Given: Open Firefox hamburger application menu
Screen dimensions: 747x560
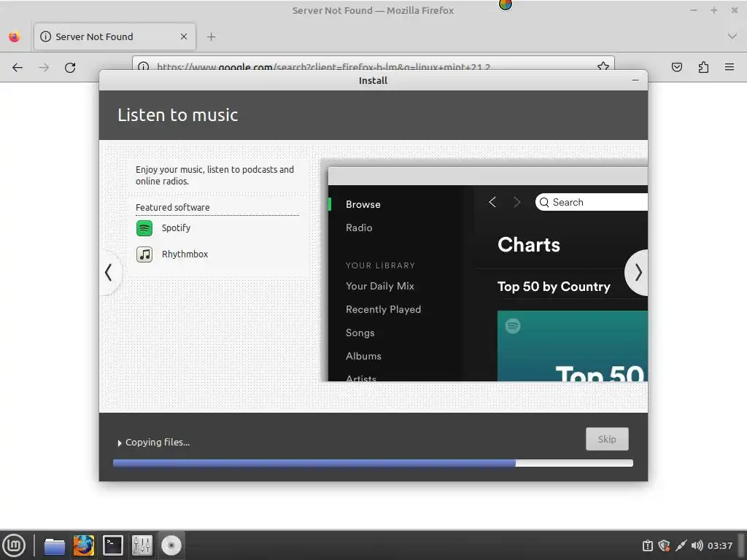Looking at the screenshot, I should click(729, 67).
